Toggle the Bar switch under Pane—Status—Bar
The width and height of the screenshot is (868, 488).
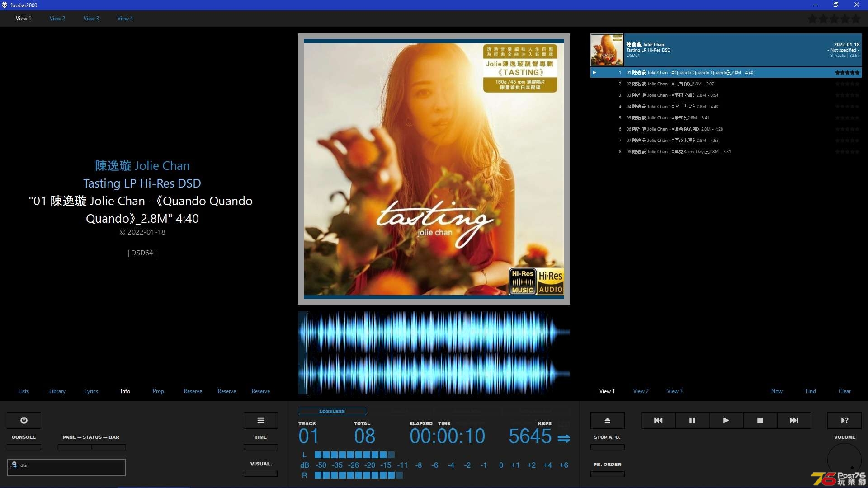(x=109, y=447)
